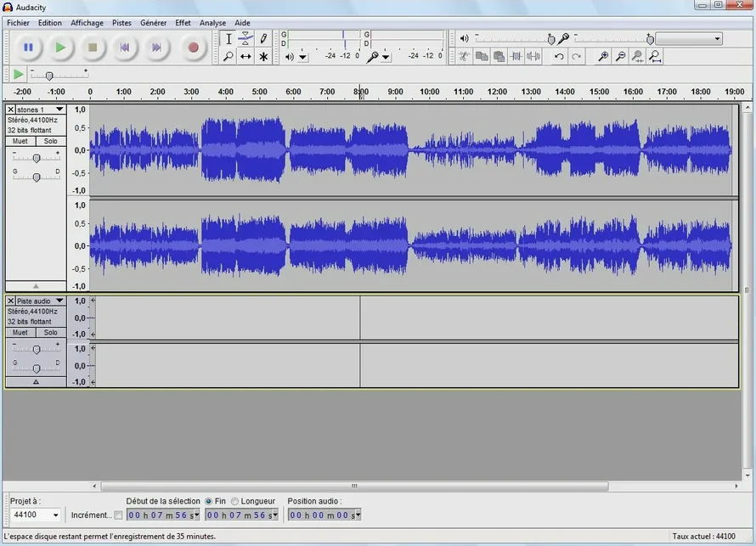Open the Générer menu
Image resolution: width=756 pixels, height=546 pixels.
pyautogui.click(x=153, y=23)
